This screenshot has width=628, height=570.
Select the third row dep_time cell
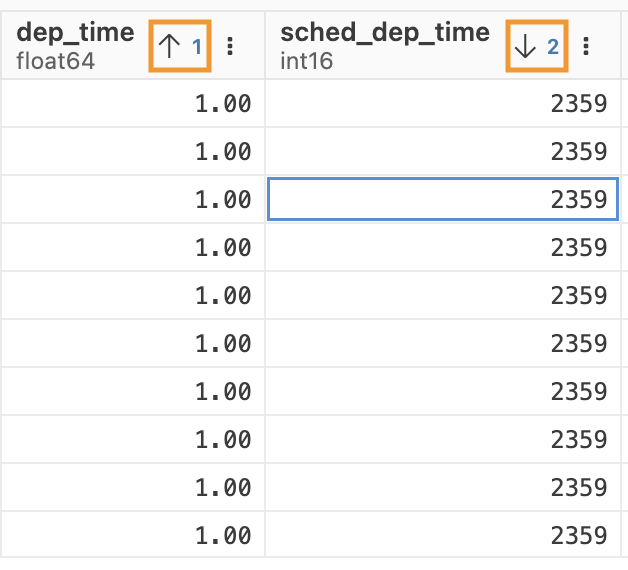[133, 199]
